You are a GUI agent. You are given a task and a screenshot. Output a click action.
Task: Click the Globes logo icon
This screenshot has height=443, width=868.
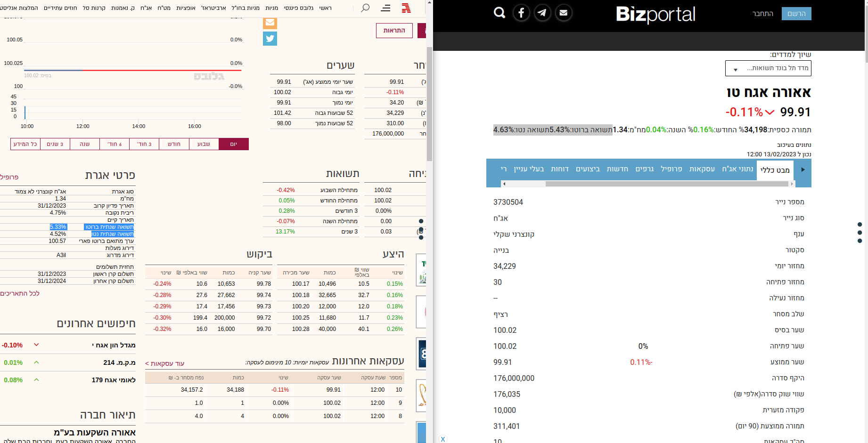pyautogui.click(x=406, y=8)
